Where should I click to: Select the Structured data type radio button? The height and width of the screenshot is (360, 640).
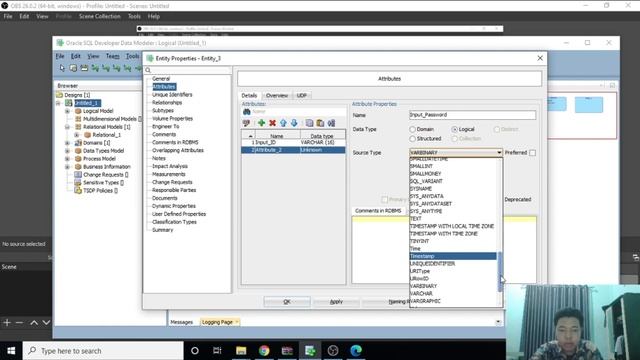pos(412,139)
